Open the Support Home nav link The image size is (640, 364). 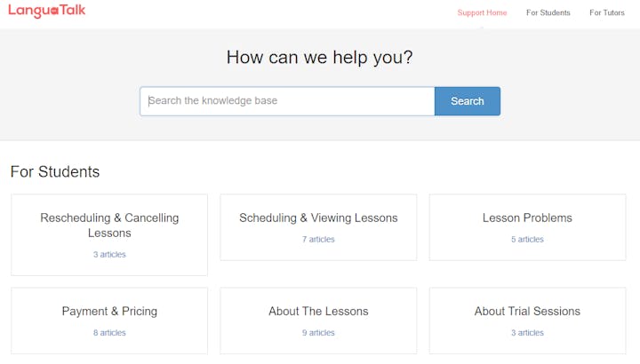(x=482, y=12)
